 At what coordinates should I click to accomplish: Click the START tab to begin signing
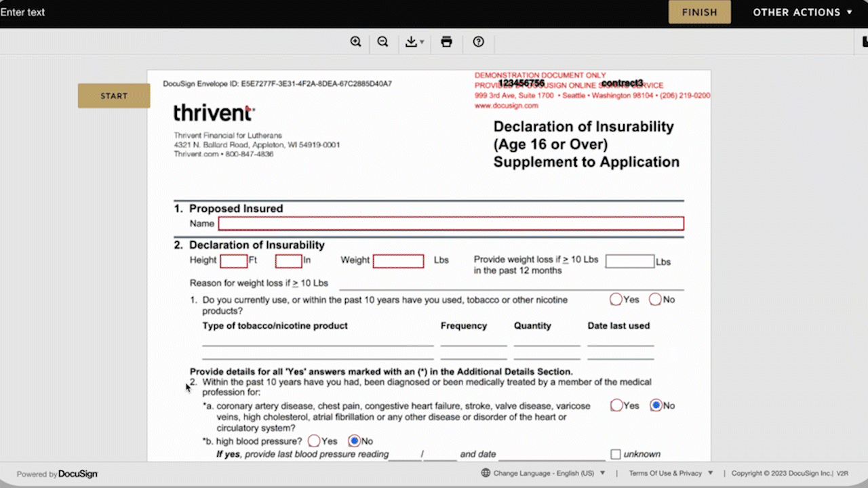(113, 96)
